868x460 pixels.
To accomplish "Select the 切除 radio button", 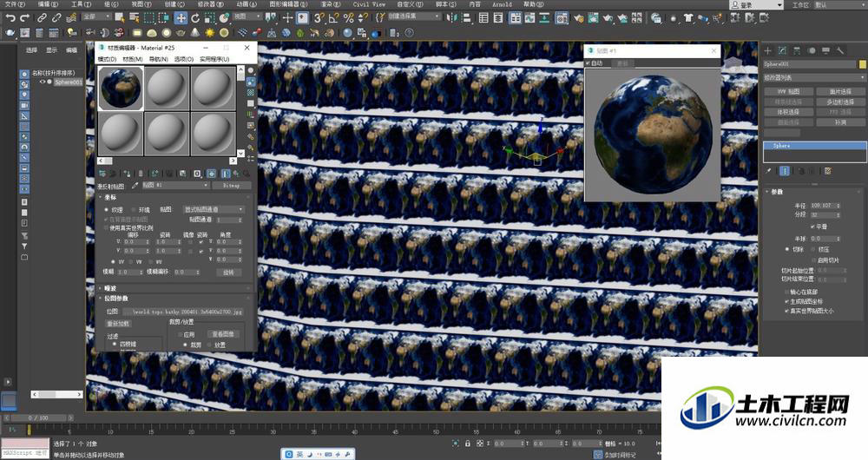I will [x=786, y=249].
